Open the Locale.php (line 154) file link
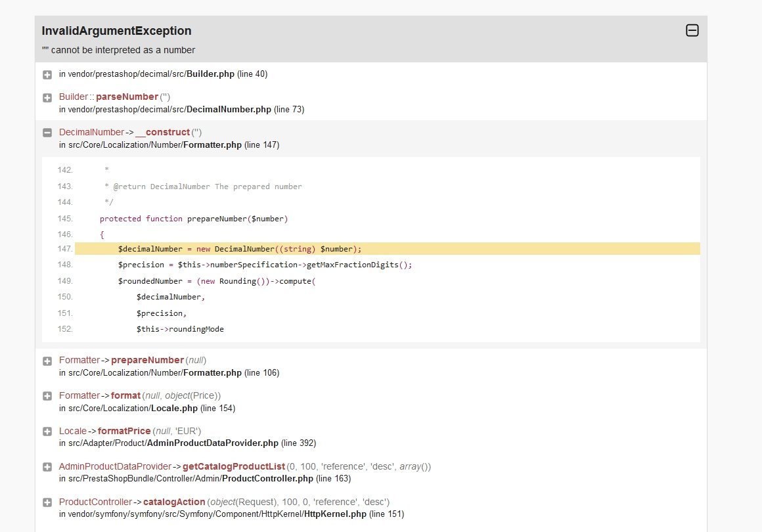The image size is (762, 532). click(x=147, y=408)
